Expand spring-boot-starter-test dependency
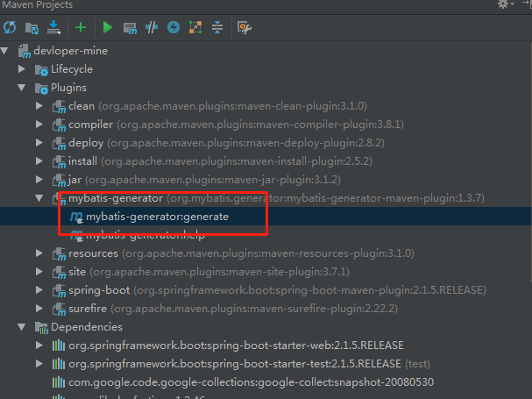The image size is (532, 399). click(39, 364)
